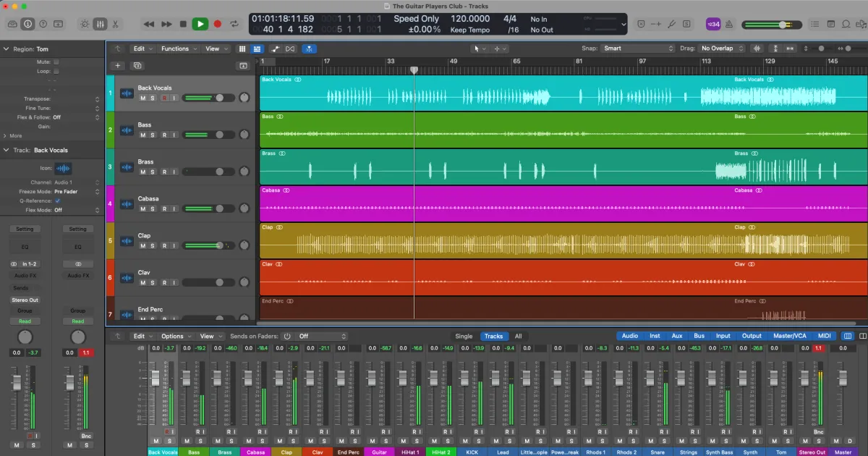Screen dimensions: 868x456
Task: Check the region Mute checkbox
Action: (56, 62)
